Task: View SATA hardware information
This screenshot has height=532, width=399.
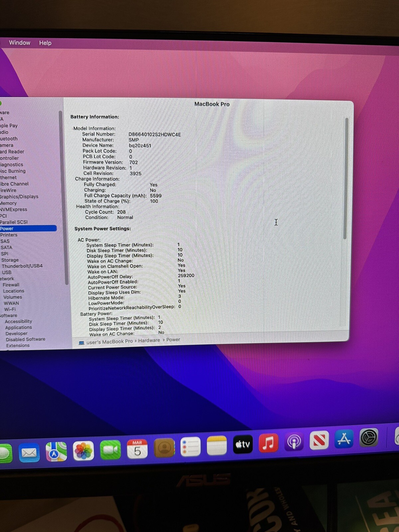Action: coord(6,247)
